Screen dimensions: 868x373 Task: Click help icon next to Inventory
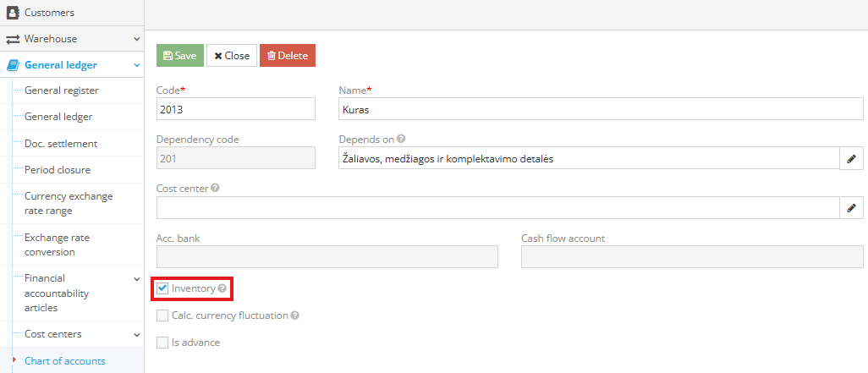222,288
